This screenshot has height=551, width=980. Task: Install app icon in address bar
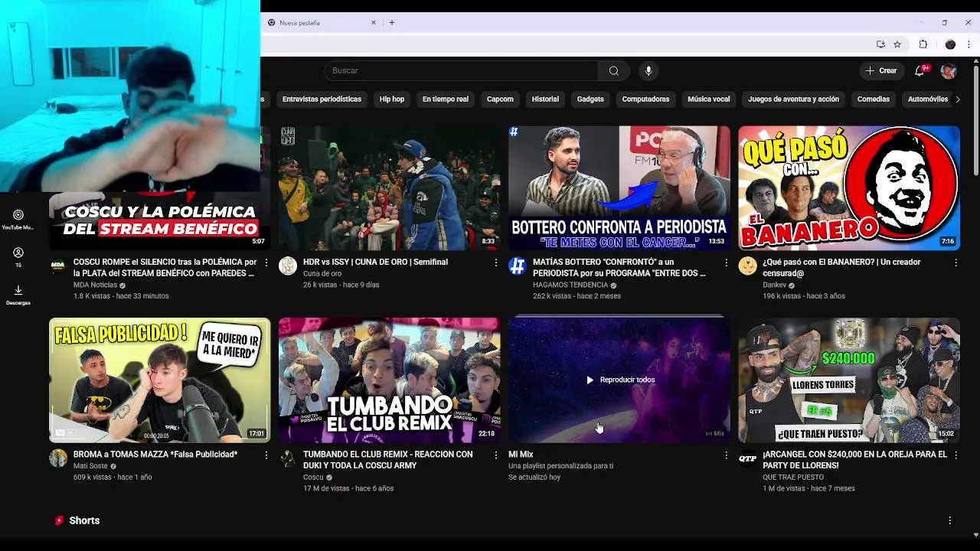[880, 44]
